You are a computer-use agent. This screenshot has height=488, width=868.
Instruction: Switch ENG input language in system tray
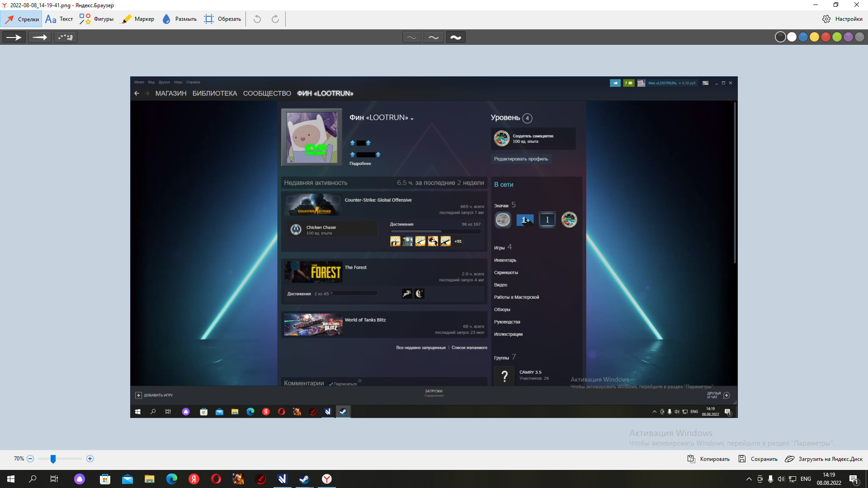point(806,479)
